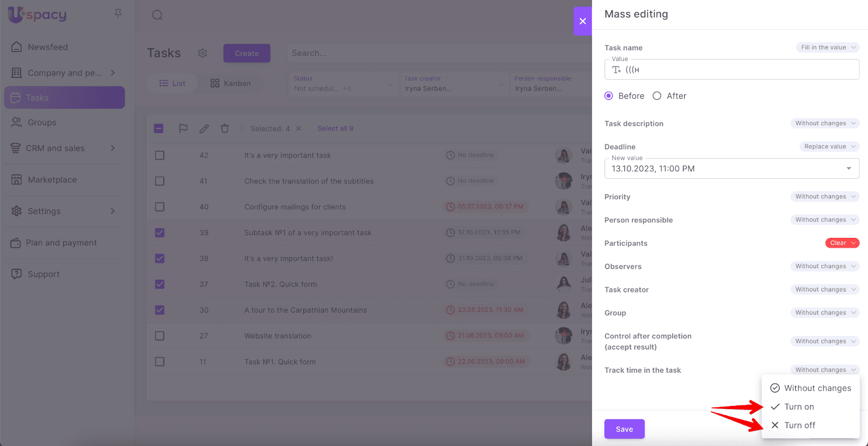The height and width of the screenshot is (446, 868).
Task: Open task 'Check the translation of the subtitles'
Action: pyautogui.click(x=309, y=181)
